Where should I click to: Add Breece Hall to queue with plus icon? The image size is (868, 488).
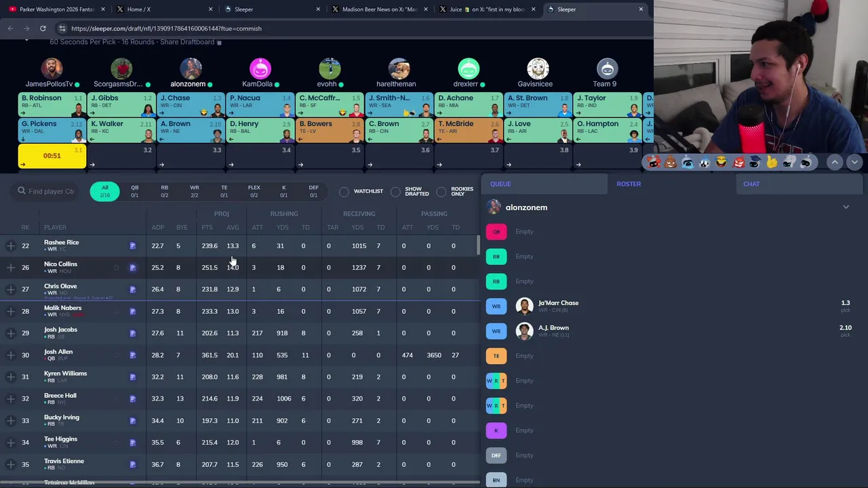pyautogui.click(x=11, y=399)
